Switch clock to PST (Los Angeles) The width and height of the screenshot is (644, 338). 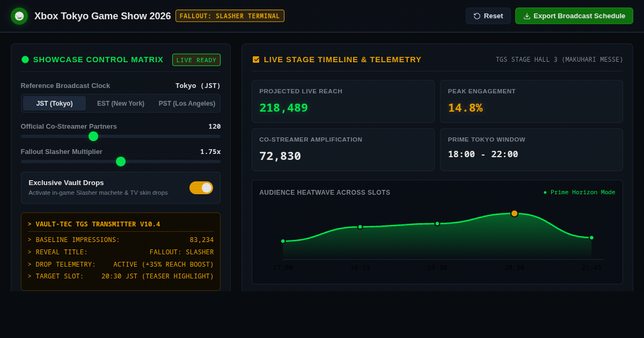tap(187, 104)
